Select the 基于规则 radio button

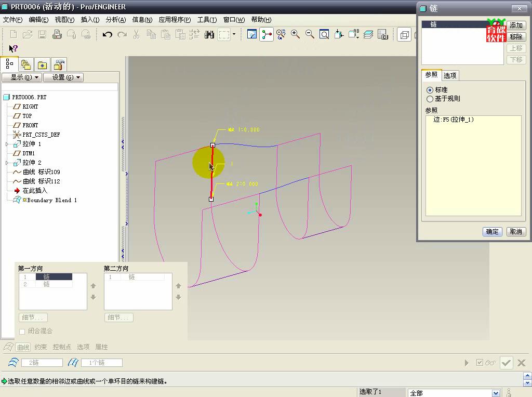click(x=430, y=99)
